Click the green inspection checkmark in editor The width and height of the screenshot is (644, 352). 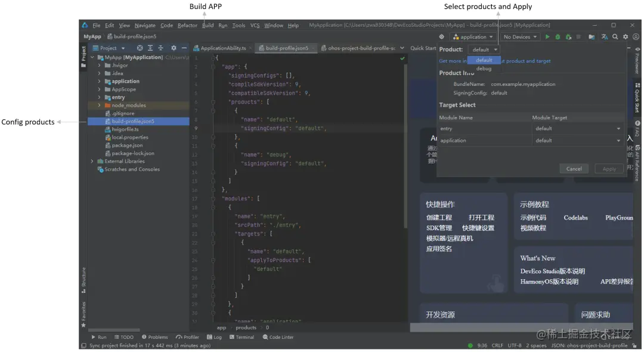tap(402, 58)
